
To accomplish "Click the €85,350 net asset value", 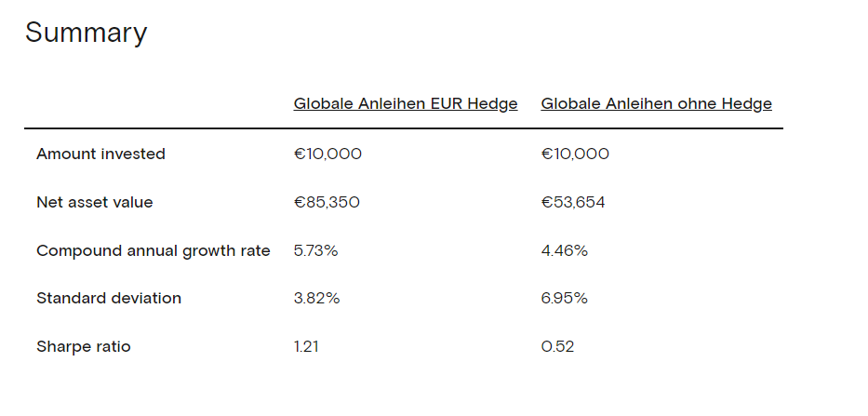I will [x=327, y=202].
